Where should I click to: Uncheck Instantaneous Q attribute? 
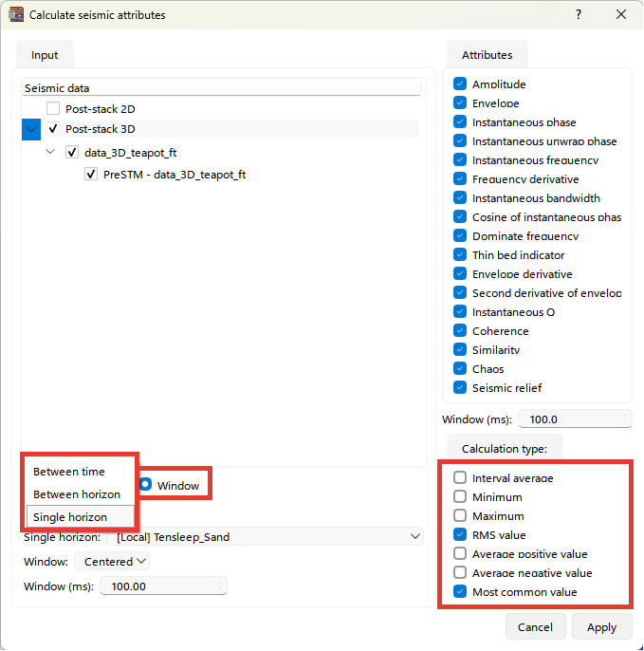460,312
